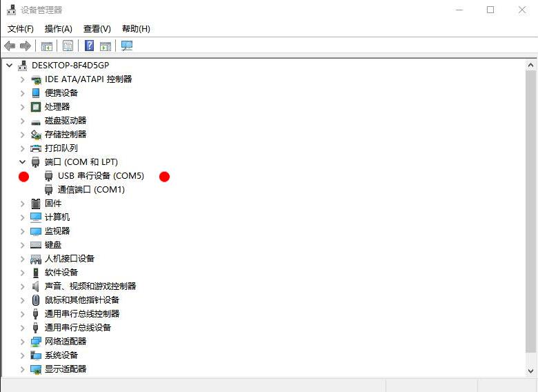538x392 pixels.
Task: Expand the 通用串行总线控制器 category
Action: pos(23,314)
